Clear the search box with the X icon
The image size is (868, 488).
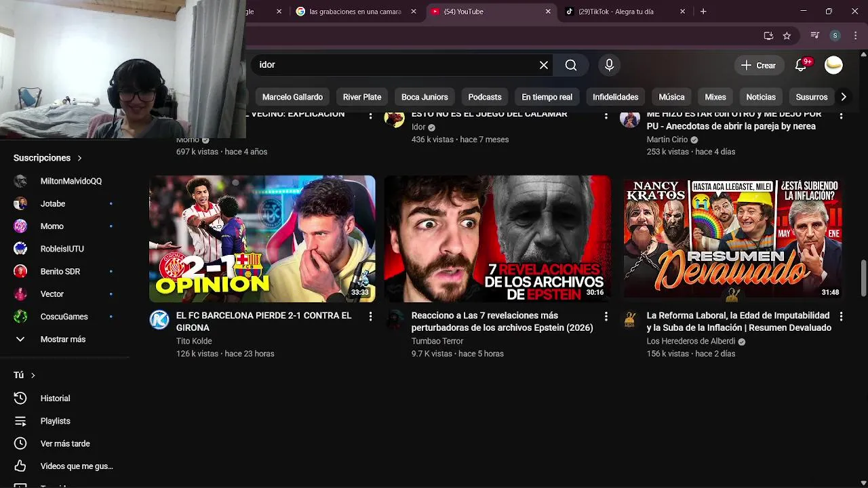pos(544,65)
